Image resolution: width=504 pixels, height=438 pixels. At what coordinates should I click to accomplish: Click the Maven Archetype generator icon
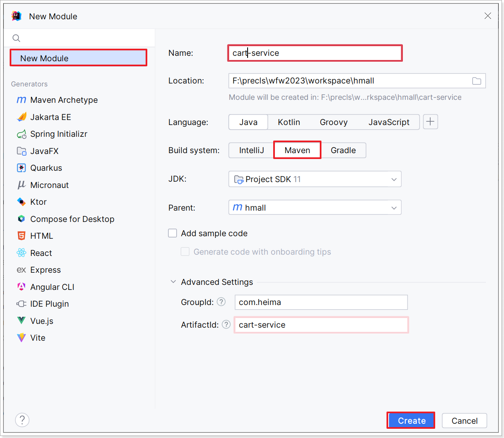click(21, 100)
